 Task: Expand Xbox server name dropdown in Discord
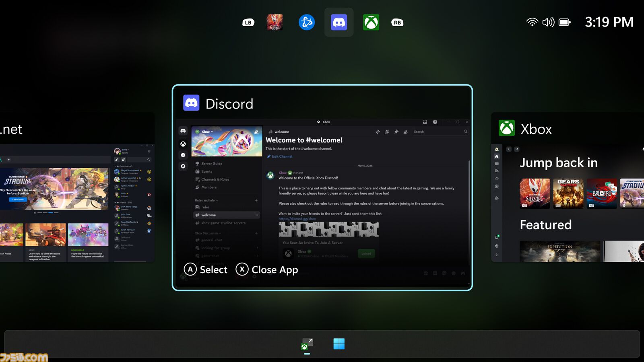(x=208, y=132)
